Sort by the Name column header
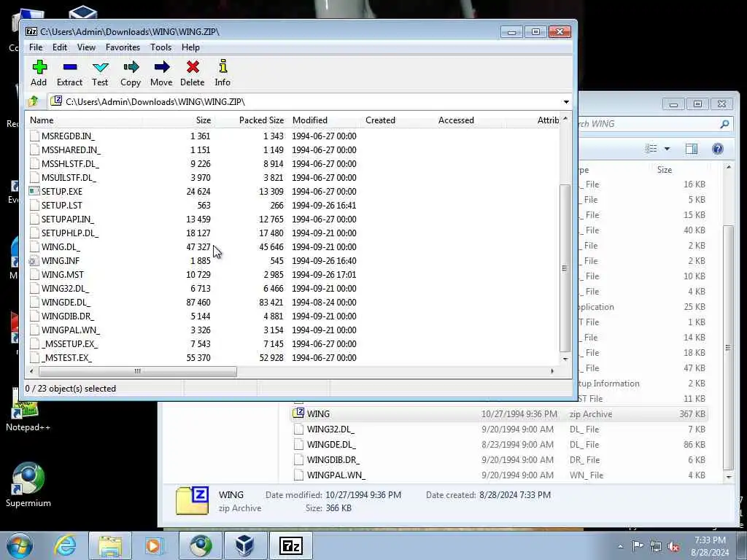 85,120
